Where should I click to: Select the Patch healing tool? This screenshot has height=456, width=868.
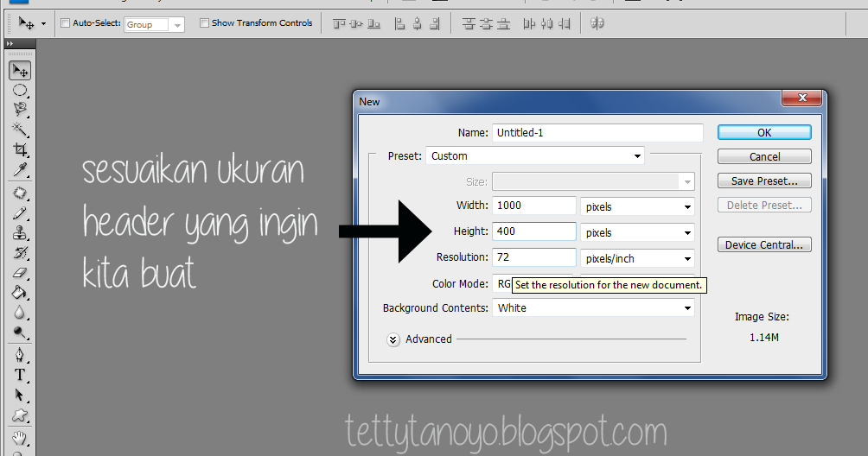click(20, 193)
